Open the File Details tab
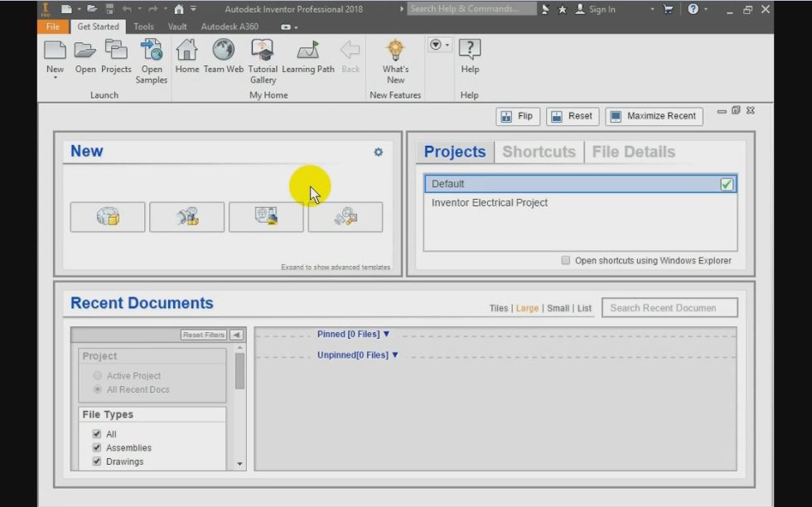The height and width of the screenshot is (507, 812). click(x=633, y=152)
